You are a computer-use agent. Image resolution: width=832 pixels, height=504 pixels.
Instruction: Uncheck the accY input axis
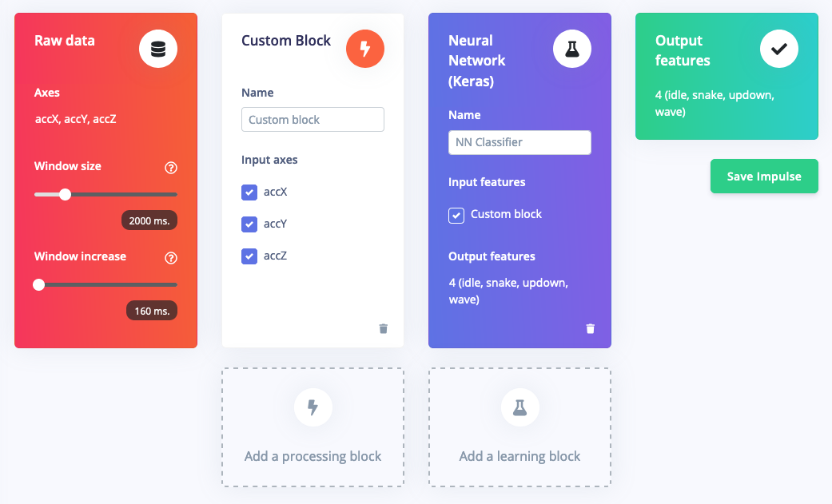(x=249, y=224)
